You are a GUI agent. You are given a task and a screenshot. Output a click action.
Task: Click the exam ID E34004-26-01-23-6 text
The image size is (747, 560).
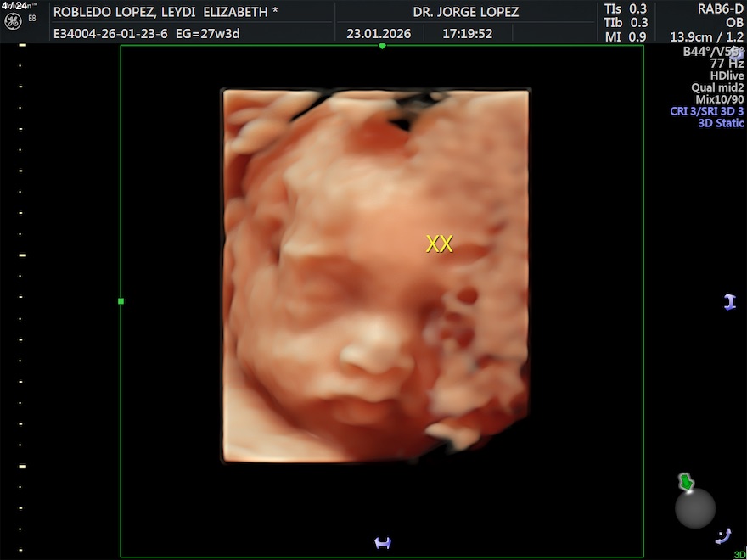tap(110, 35)
